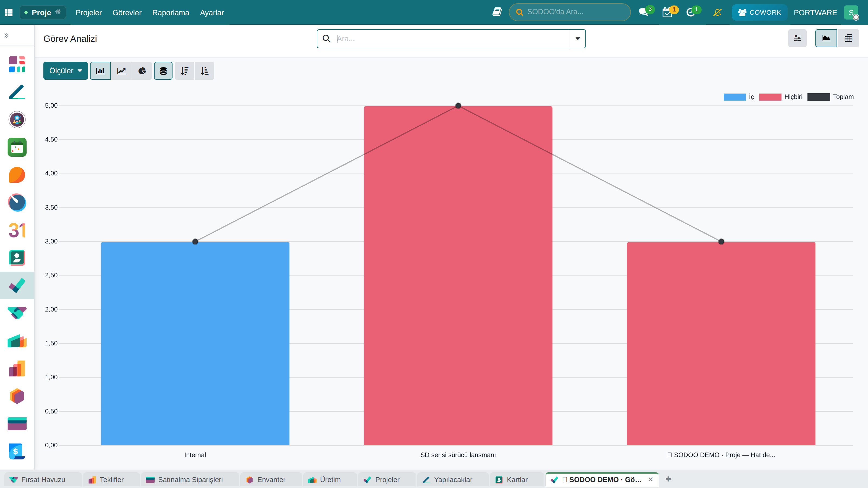Open the contacts app in sidebar
The width and height of the screenshot is (868, 488).
[17, 258]
